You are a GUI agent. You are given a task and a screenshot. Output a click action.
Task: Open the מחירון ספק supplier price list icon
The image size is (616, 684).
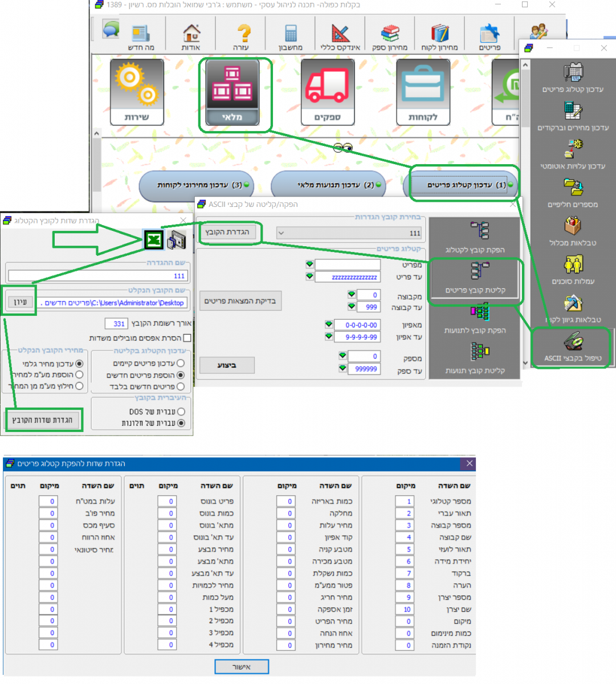390,36
